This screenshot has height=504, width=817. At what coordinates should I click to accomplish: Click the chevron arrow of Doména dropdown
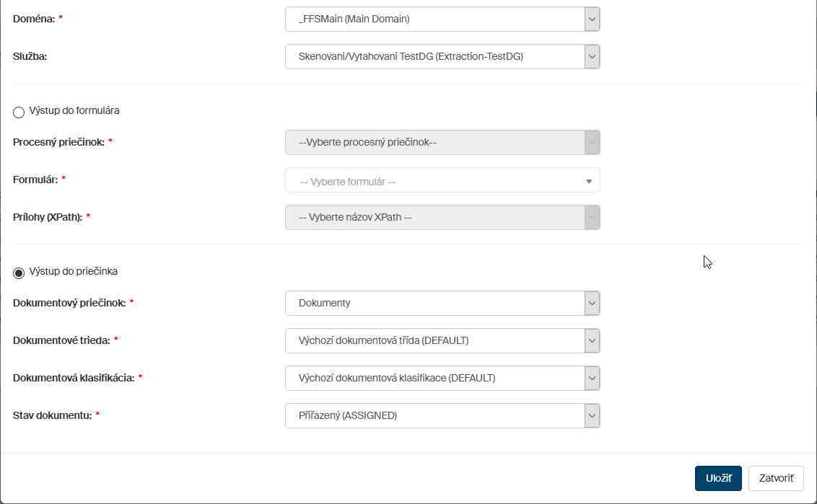[x=592, y=19]
